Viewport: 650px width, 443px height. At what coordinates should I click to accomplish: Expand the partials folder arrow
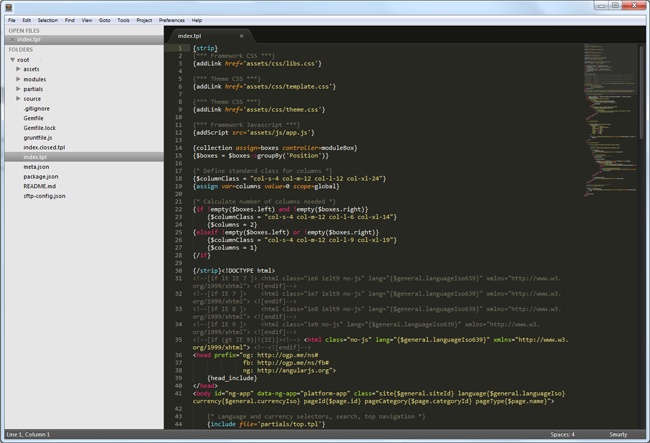click(x=18, y=89)
